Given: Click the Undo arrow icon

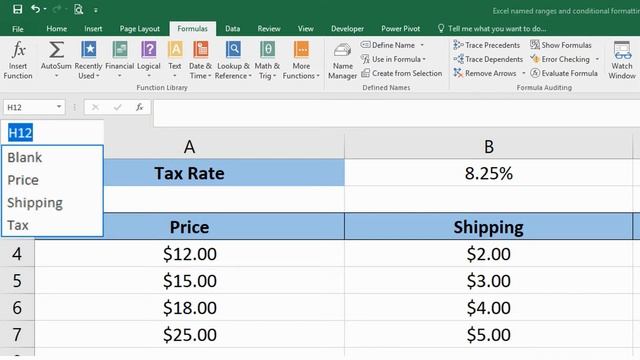Looking at the screenshot, I should tap(36, 9).
